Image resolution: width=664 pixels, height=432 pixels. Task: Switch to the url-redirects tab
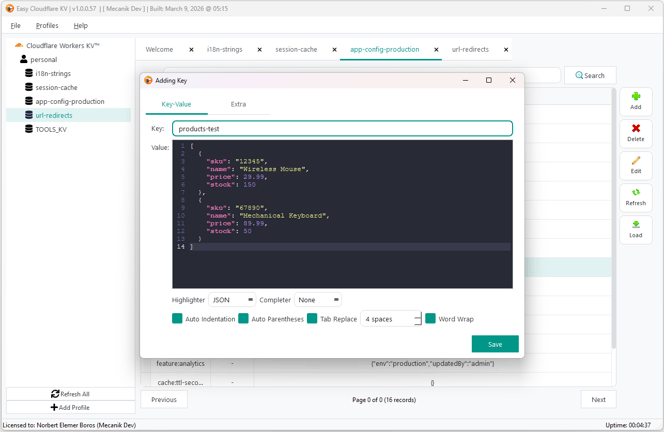pyautogui.click(x=470, y=50)
